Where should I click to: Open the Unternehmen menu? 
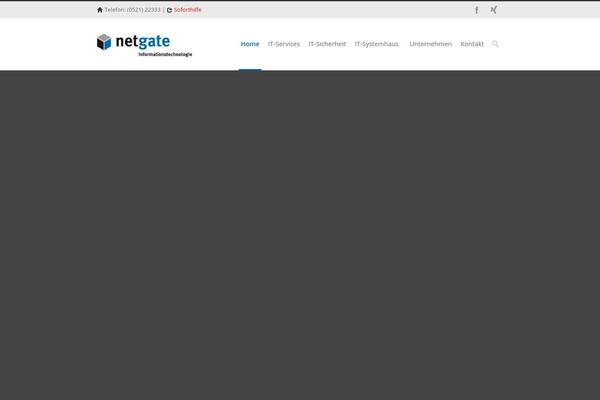point(430,44)
